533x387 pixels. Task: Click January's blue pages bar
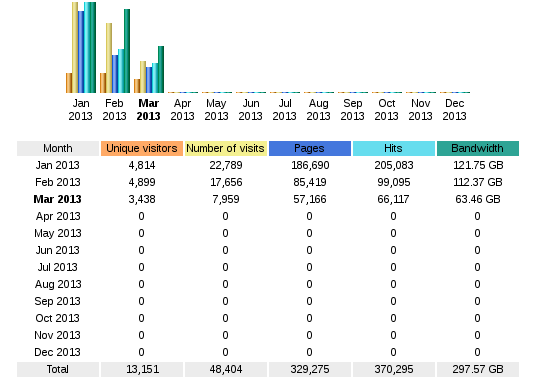coord(81,52)
